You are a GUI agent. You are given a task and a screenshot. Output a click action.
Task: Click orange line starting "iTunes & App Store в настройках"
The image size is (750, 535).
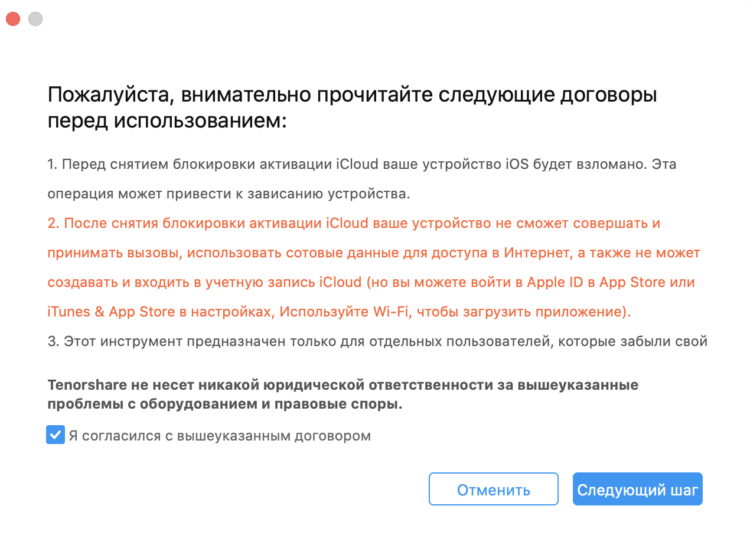(x=339, y=312)
